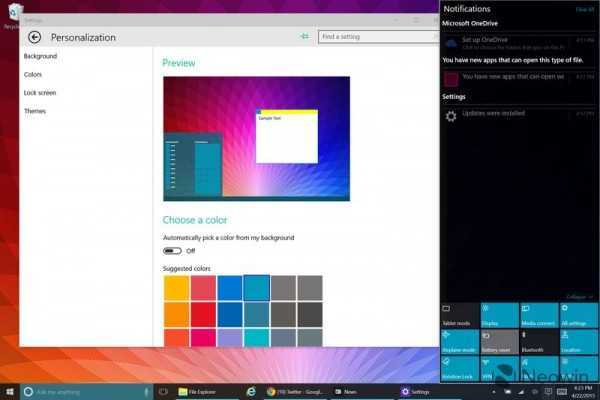Click the gear icon of the updates notification
This screenshot has width=600, height=400.
point(451,116)
